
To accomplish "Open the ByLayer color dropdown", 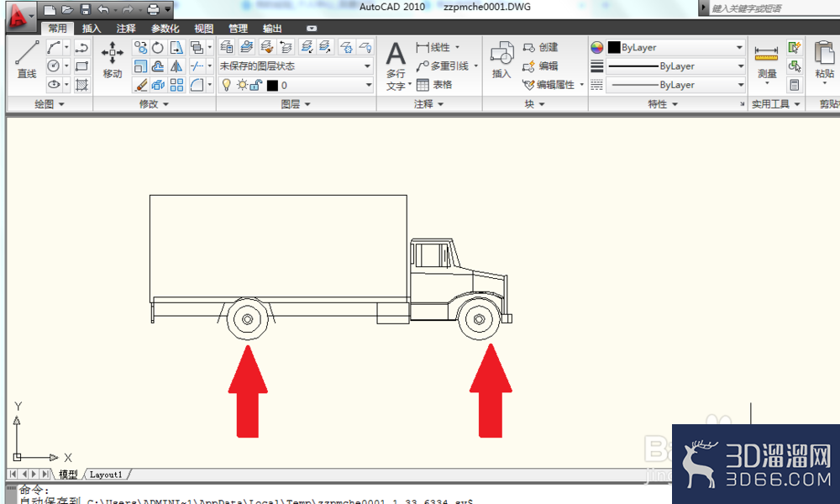I will [675, 48].
